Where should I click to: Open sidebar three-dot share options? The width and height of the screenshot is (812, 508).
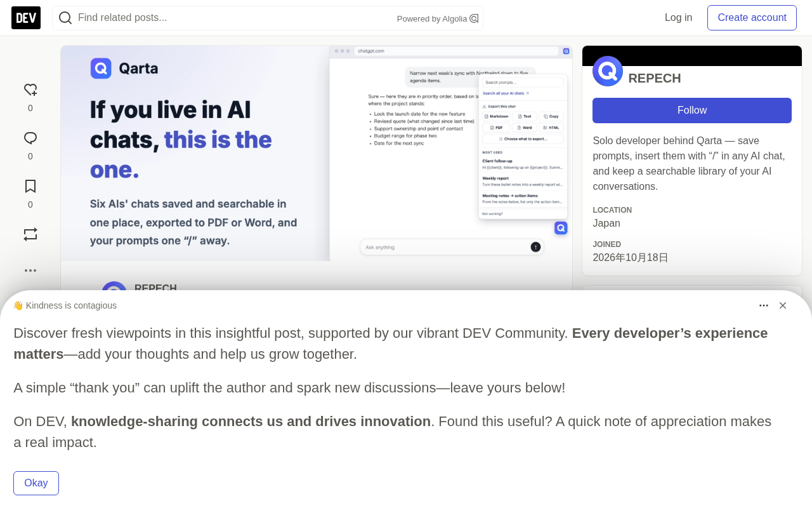pos(30,271)
